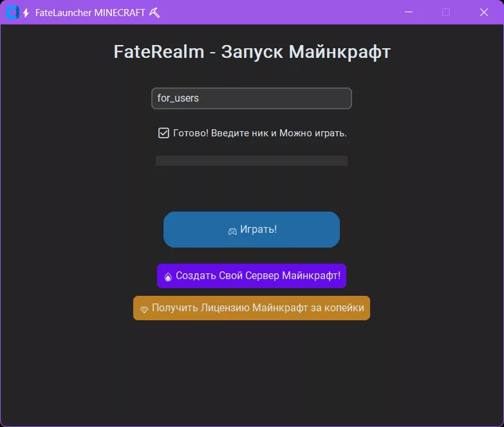Click the gamepad icon on Играть! button
The height and width of the screenshot is (427, 504).
pyautogui.click(x=232, y=231)
